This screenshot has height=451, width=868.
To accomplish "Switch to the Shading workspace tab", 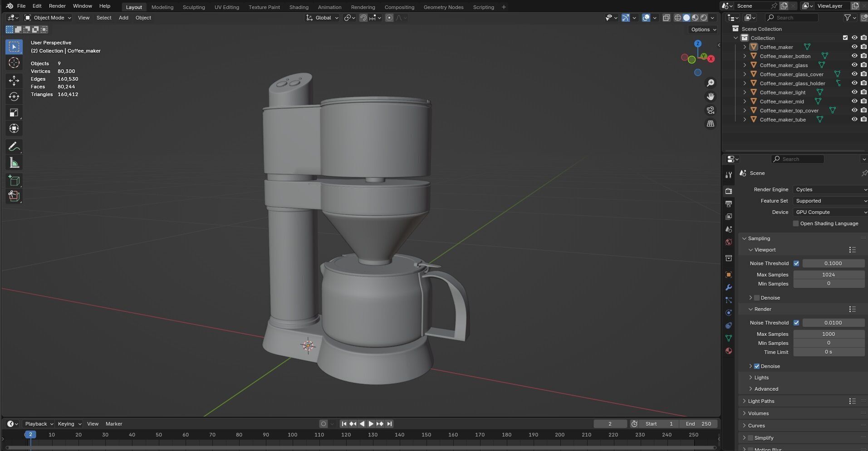I will click(x=299, y=7).
